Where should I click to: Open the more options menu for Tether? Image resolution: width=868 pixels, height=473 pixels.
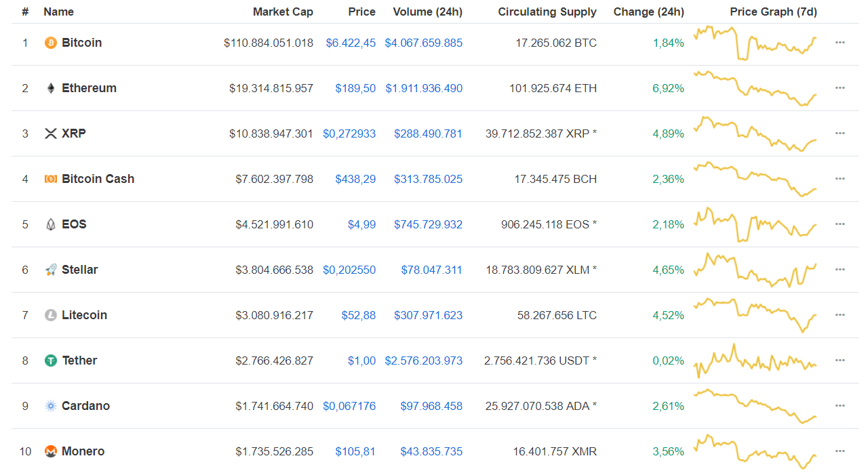(840, 360)
